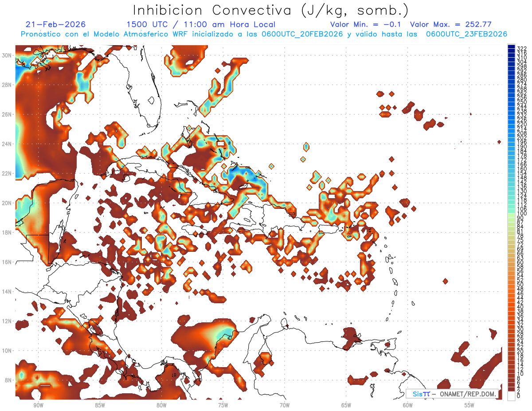The width and height of the screenshot is (532, 411).
Task: Click the "28N" latitude axis label
Action: point(6,85)
